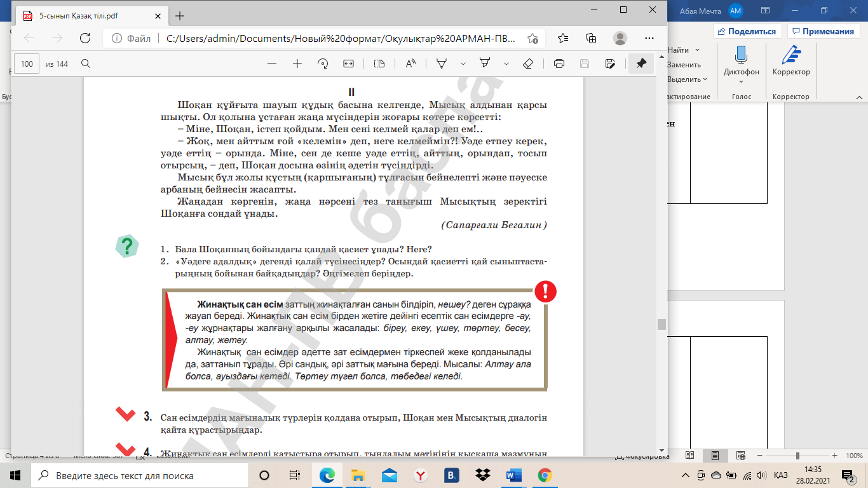
Task: Open Dropbox from the taskbar
Action: coord(482,475)
